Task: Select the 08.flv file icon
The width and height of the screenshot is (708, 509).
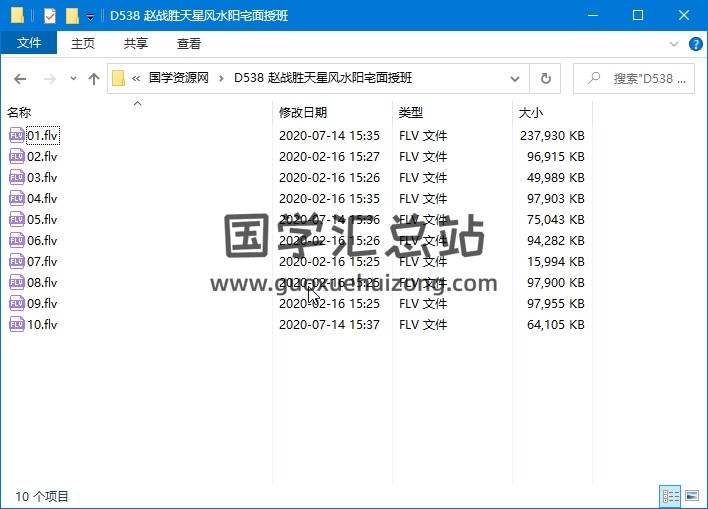Action: (17, 282)
